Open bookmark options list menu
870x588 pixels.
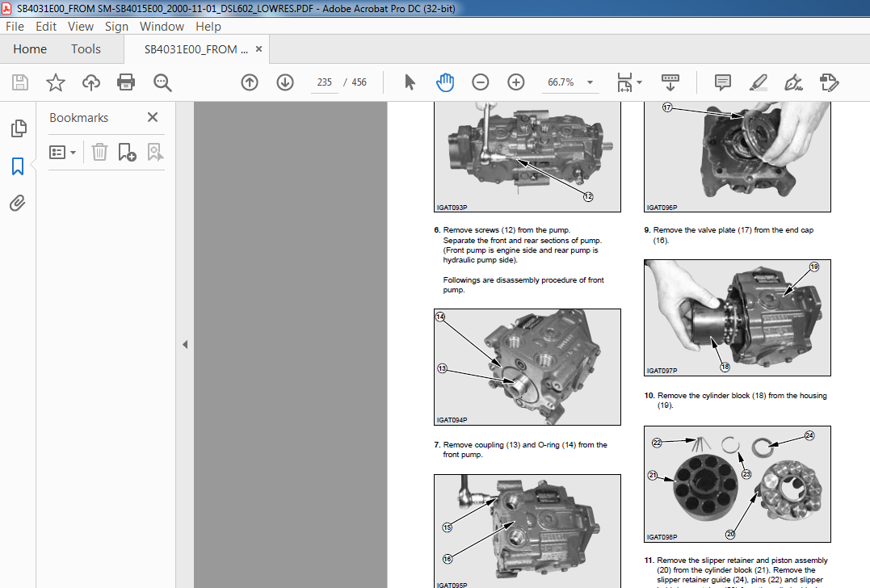pyautogui.click(x=62, y=152)
